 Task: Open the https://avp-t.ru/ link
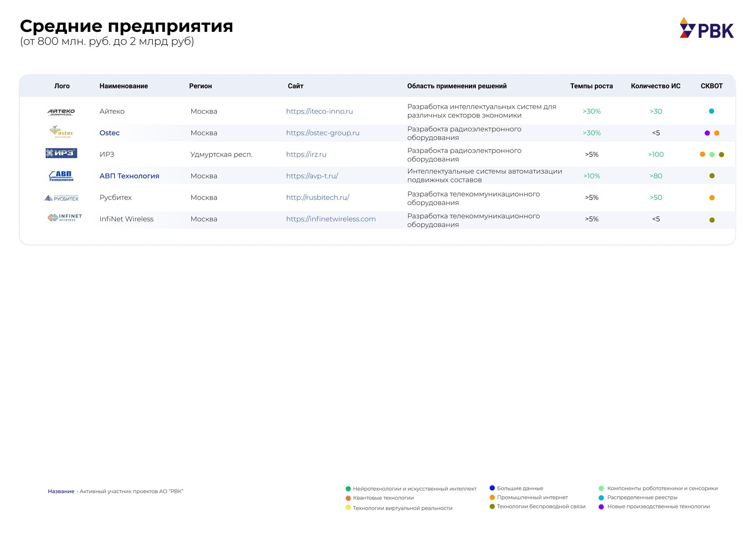pyautogui.click(x=312, y=176)
